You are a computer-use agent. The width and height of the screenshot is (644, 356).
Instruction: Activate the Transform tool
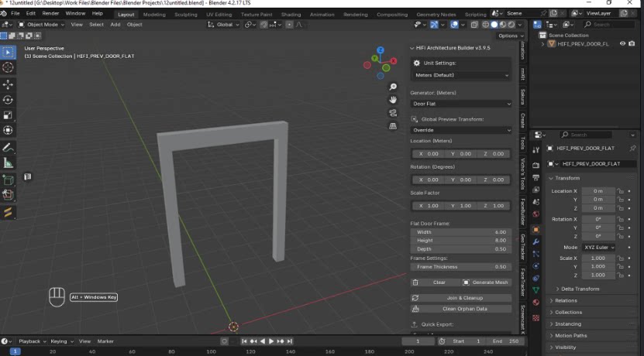(8, 131)
